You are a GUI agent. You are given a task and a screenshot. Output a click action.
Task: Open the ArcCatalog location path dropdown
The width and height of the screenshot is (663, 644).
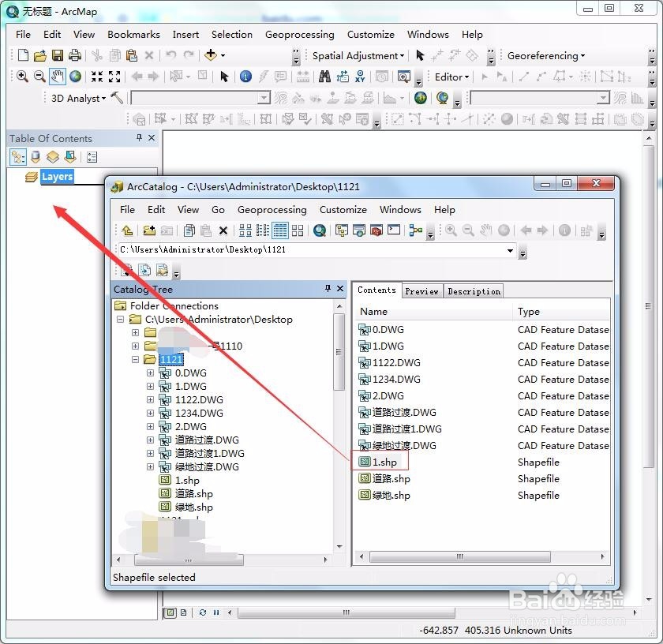coord(511,250)
